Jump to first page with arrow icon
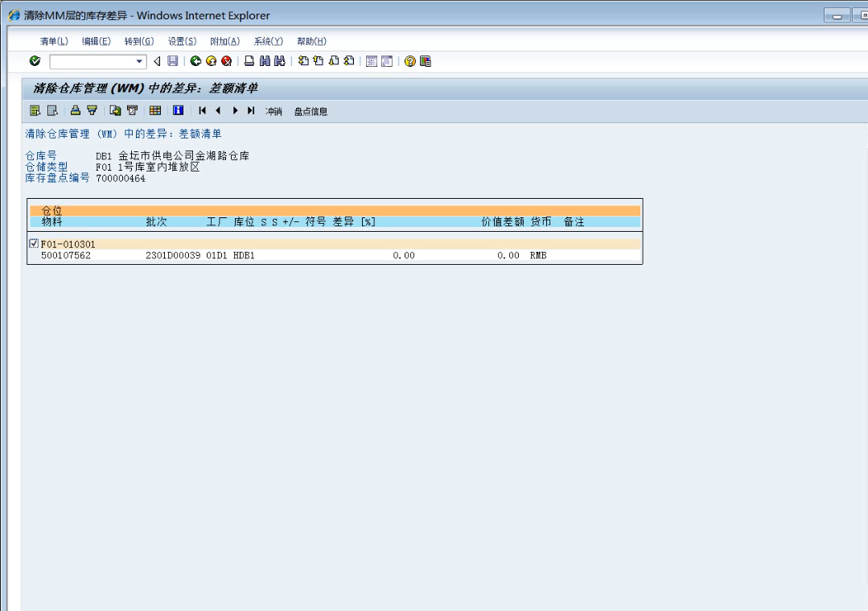The height and width of the screenshot is (611, 868). coord(203,111)
